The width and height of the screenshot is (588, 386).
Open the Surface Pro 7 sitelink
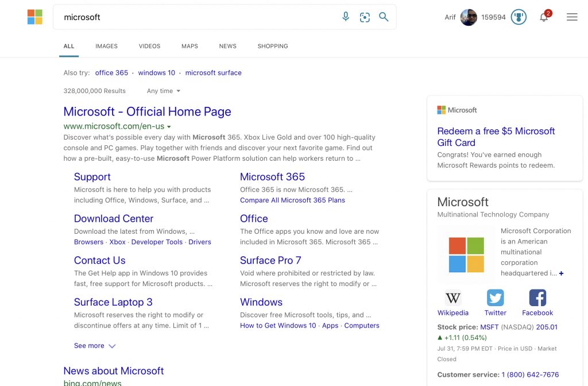(x=270, y=260)
